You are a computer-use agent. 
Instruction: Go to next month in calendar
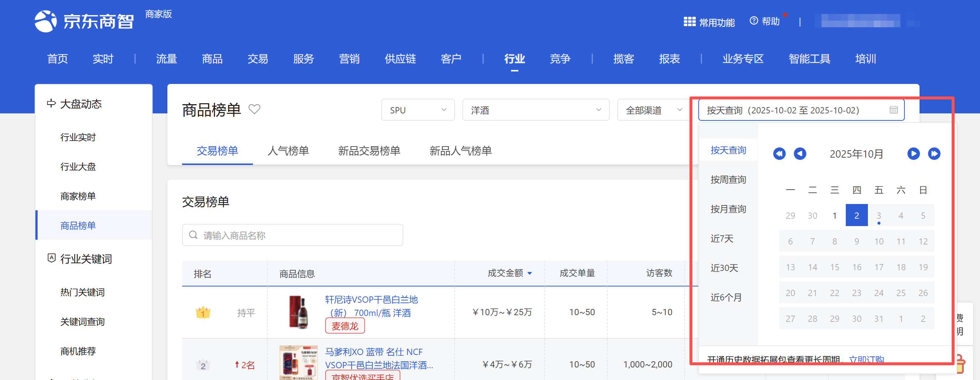[913, 154]
